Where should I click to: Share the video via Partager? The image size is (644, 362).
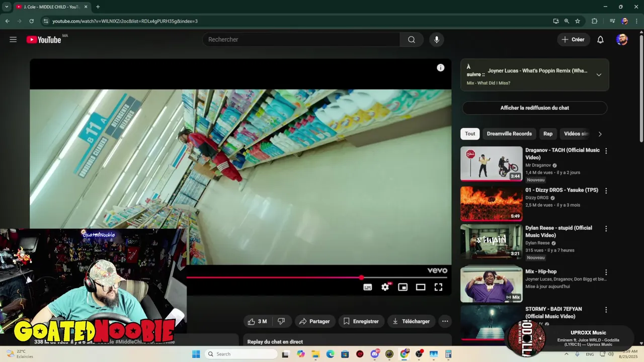coord(315,321)
